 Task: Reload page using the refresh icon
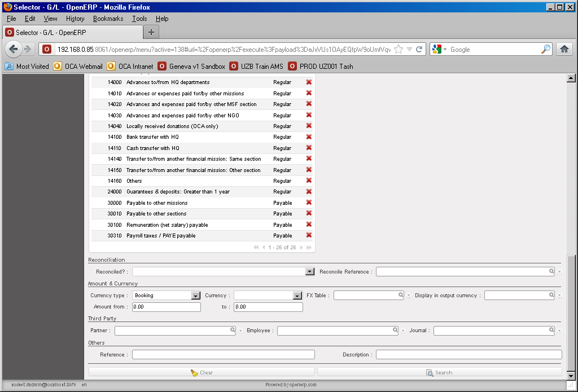[419, 49]
